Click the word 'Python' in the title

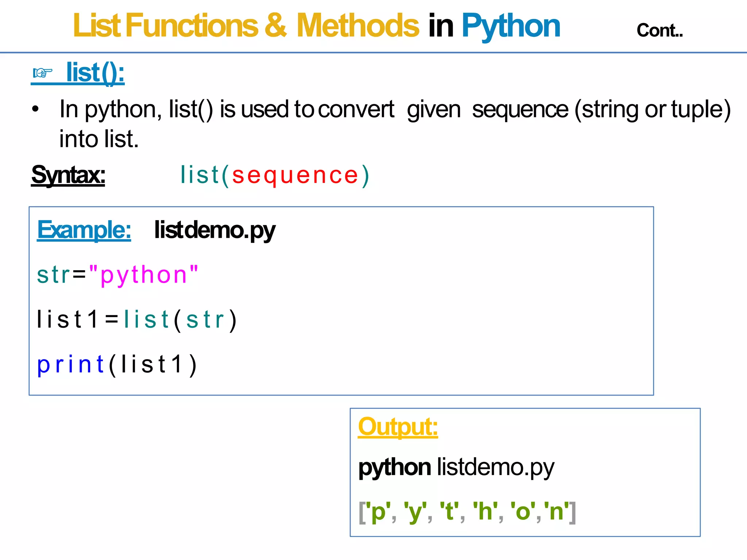(511, 26)
